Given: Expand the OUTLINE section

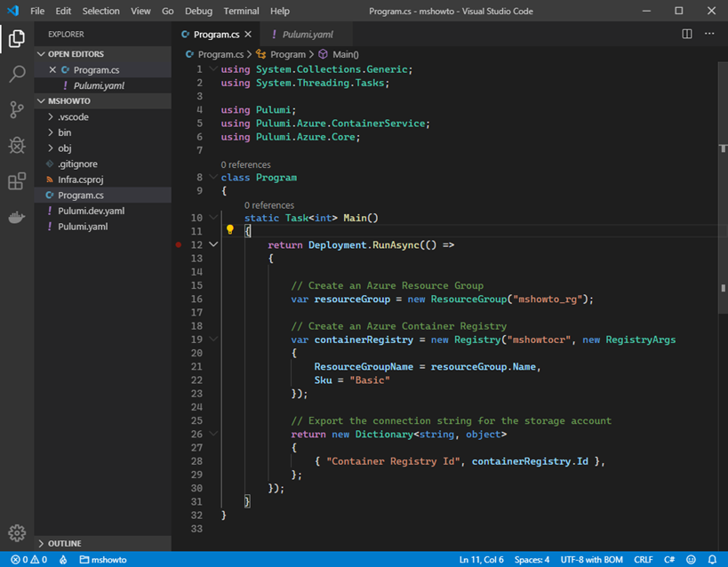Looking at the screenshot, I should [65, 543].
